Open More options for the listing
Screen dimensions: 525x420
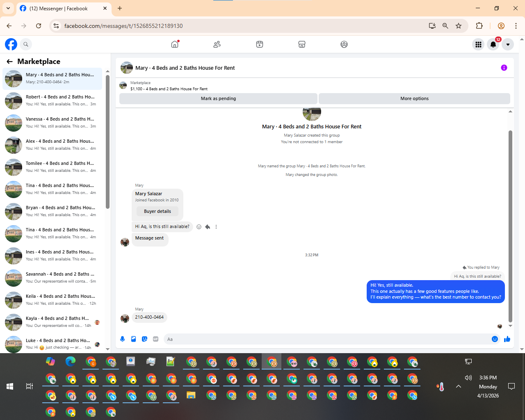pyautogui.click(x=414, y=98)
